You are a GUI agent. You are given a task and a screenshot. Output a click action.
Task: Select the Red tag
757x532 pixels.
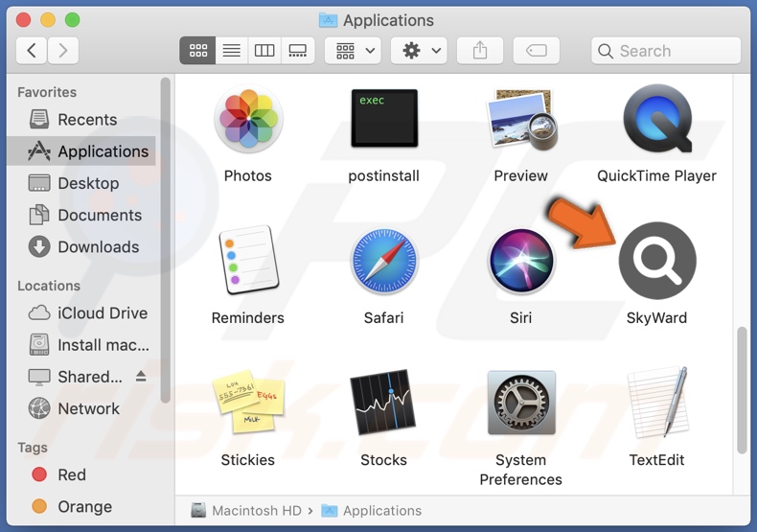(x=81, y=474)
